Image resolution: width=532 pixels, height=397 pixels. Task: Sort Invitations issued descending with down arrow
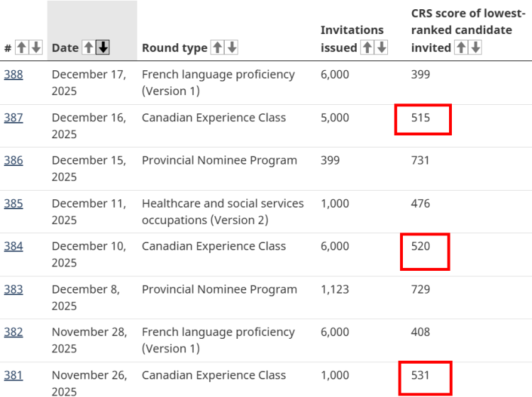382,47
